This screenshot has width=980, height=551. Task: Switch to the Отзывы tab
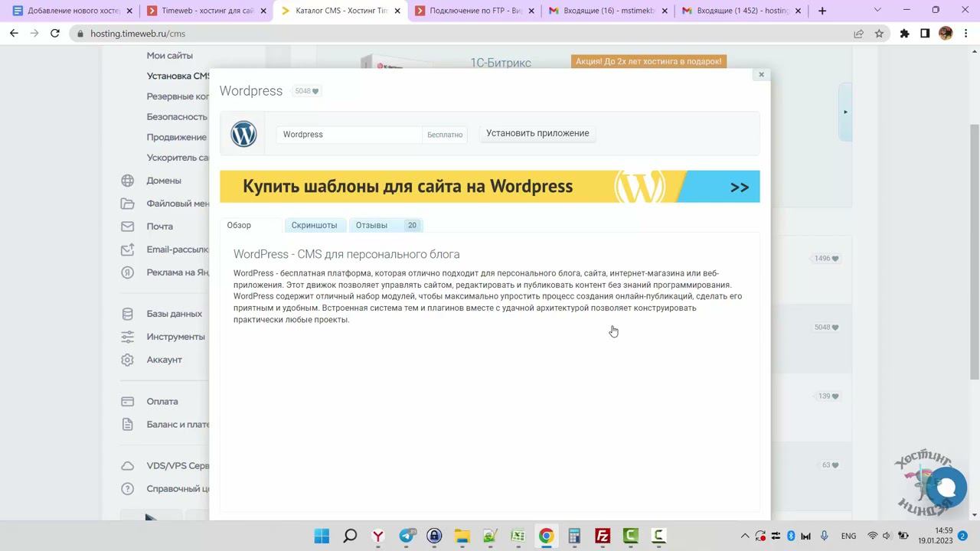387,225
